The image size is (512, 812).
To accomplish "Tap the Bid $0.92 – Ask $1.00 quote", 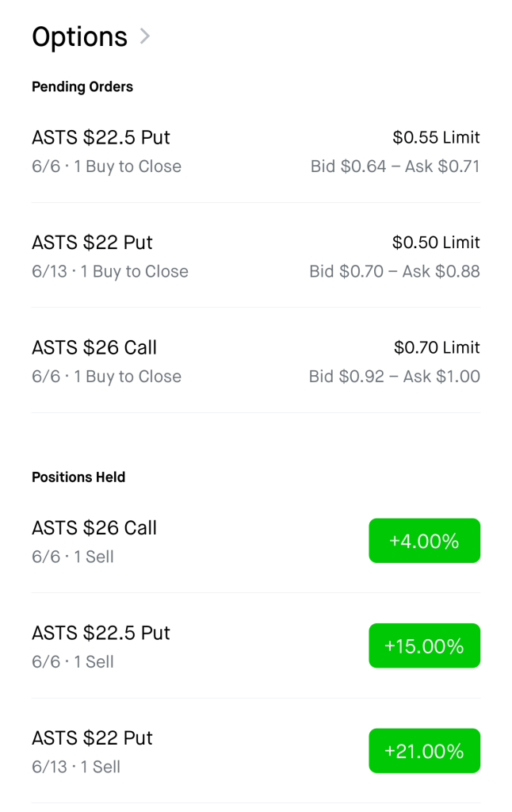I will click(394, 377).
